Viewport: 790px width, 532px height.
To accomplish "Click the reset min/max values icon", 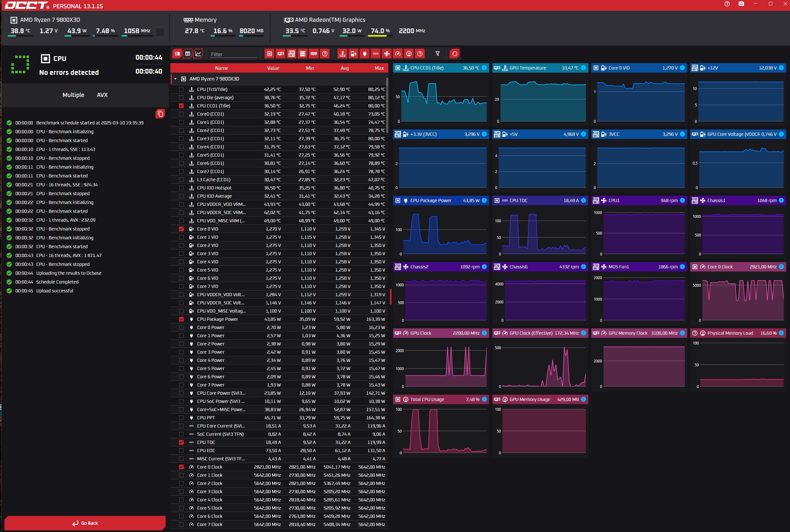I will click(455, 54).
